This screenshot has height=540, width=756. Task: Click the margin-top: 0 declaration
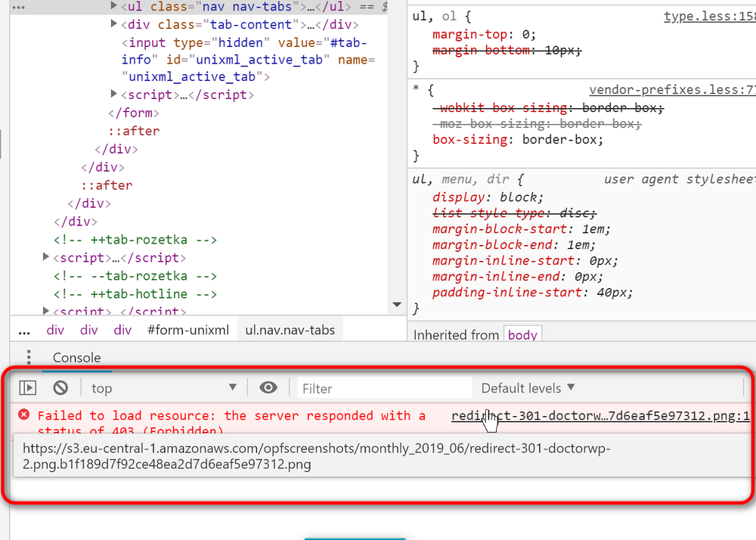484,35
